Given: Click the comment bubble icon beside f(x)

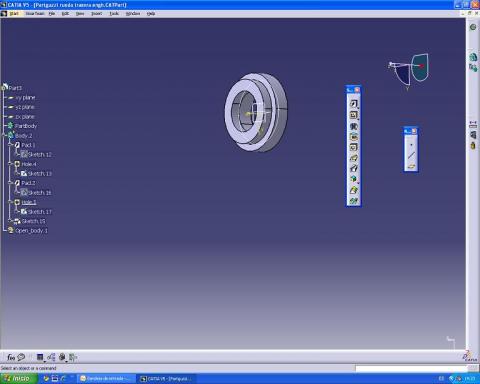Looking at the screenshot, I should pyautogui.click(x=21, y=357).
